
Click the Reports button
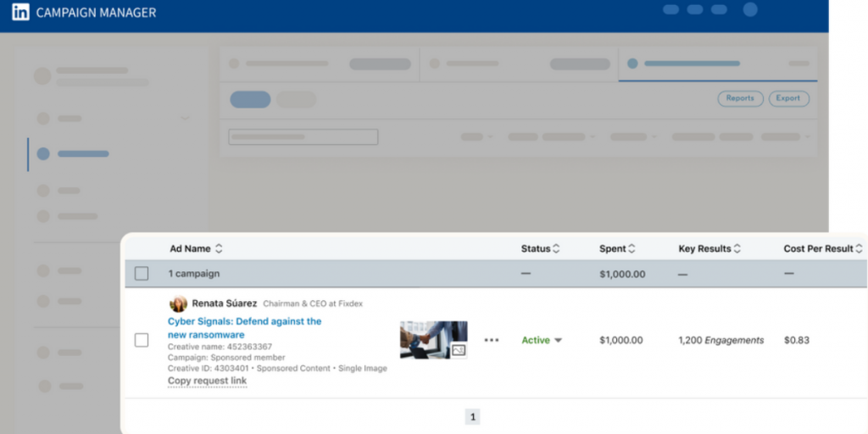click(740, 98)
